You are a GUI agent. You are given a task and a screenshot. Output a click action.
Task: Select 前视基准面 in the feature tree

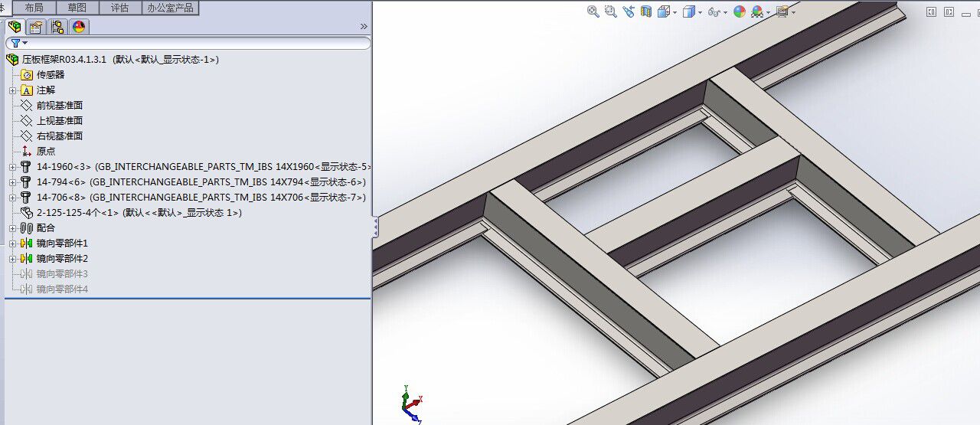pyautogui.click(x=59, y=106)
